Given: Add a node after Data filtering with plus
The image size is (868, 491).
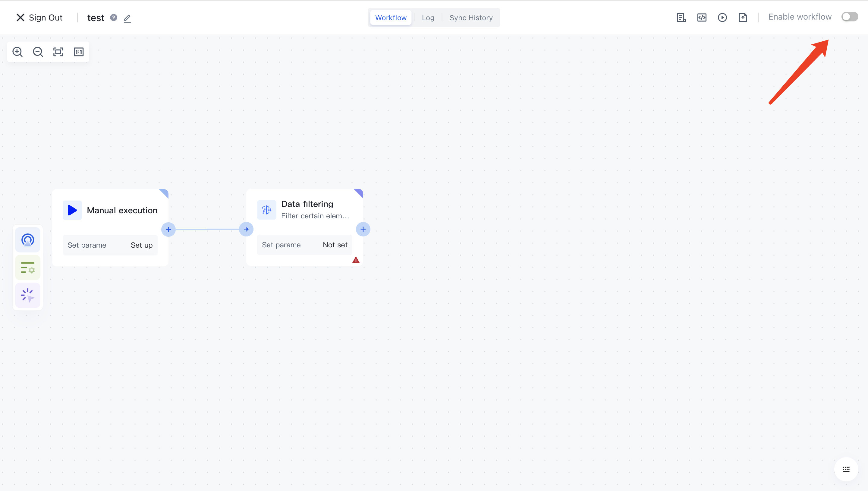Looking at the screenshot, I should tap(363, 229).
